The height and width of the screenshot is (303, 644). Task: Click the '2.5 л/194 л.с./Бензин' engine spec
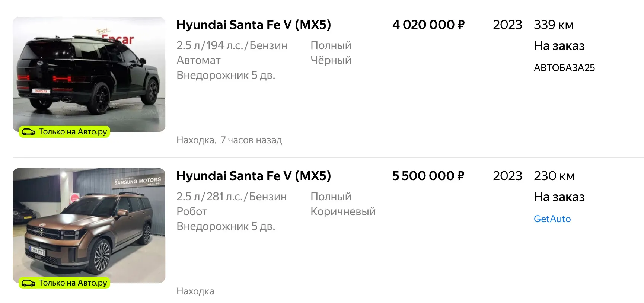tap(232, 45)
